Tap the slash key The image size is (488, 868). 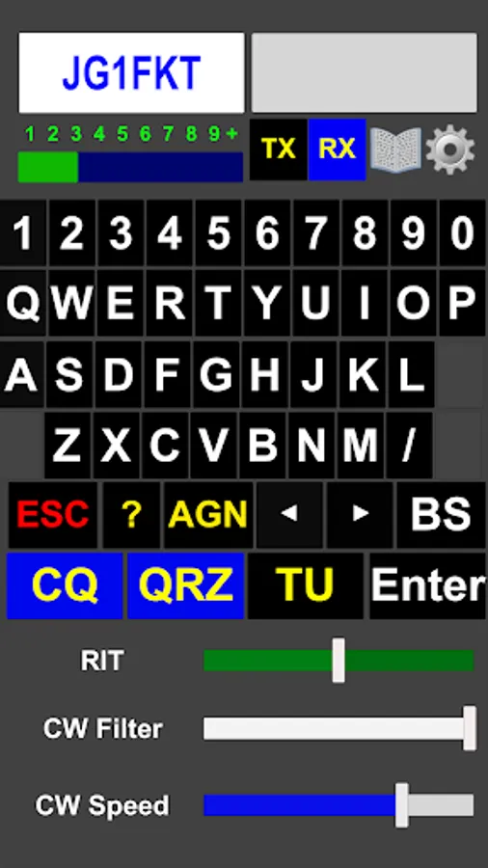(409, 445)
